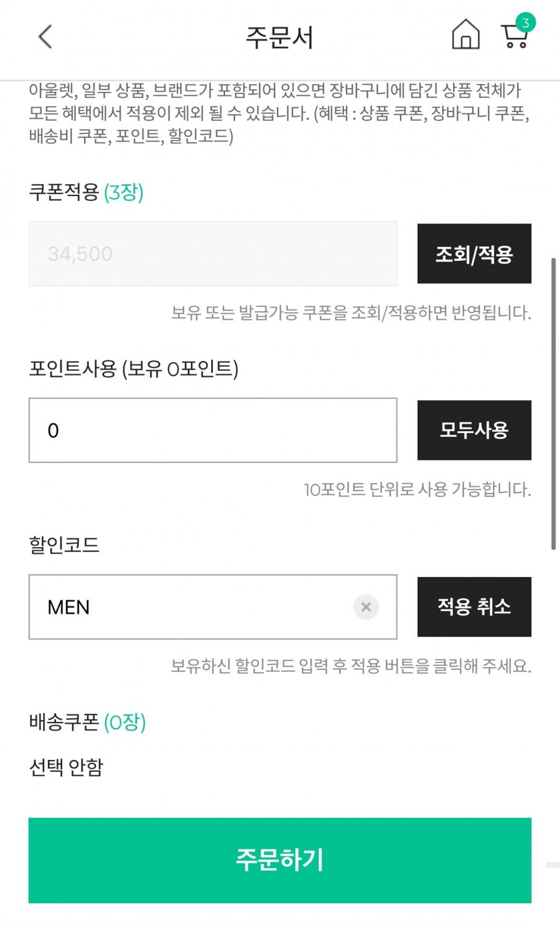This screenshot has width=560, height=928.
Task: Tap the 쿠폰적용 (3장) heading
Action: pyautogui.click(x=86, y=192)
